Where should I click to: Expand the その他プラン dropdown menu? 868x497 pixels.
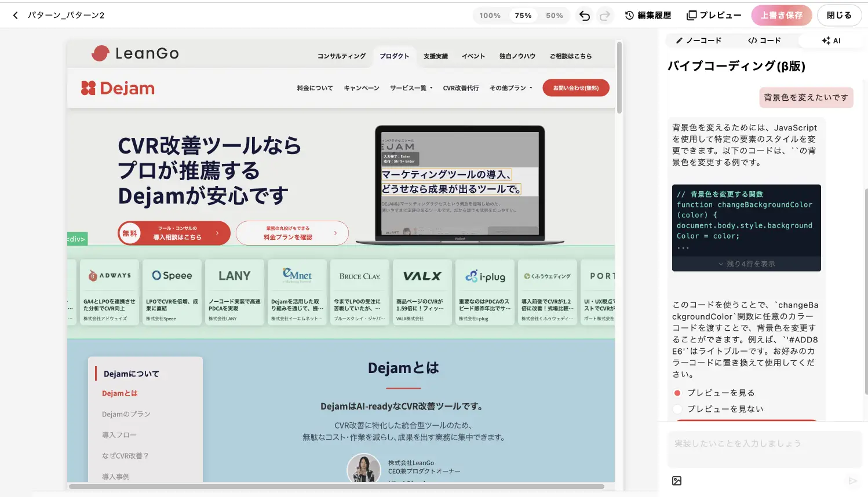tap(511, 88)
